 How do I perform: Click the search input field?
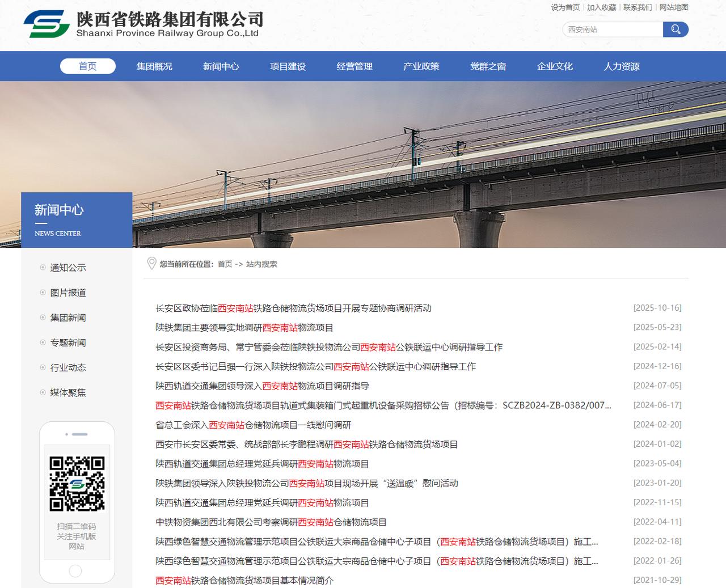pyautogui.click(x=613, y=29)
